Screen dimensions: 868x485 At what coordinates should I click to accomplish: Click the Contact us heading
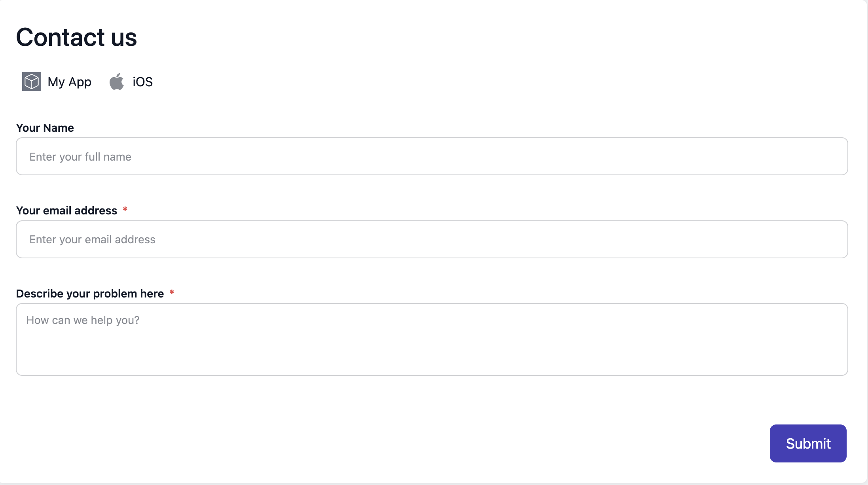click(76, 37)
